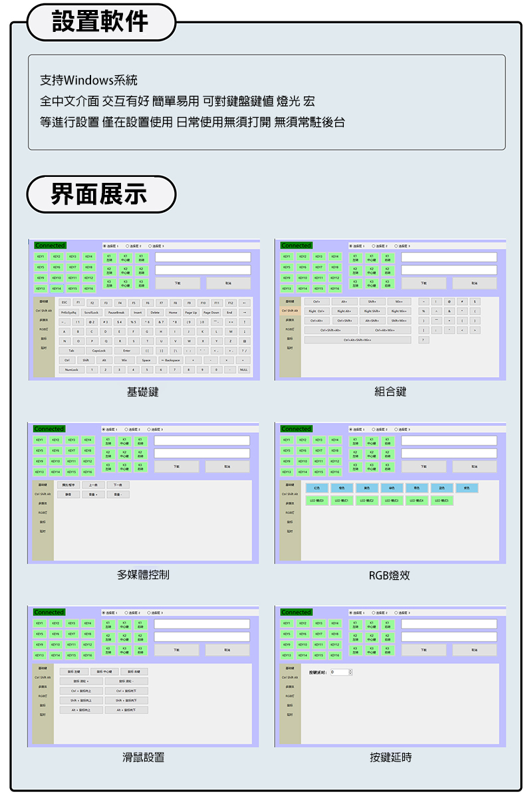
Task: Click 下载 download button in RGB燈效 panel
Action: 423,467
